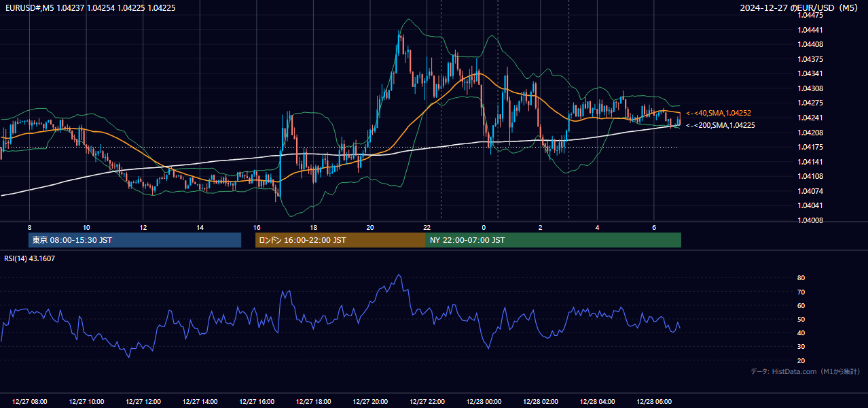This screenshot has height=408, width=868.
Task: Click price axis value 1.04308
Action: (810, 88)
